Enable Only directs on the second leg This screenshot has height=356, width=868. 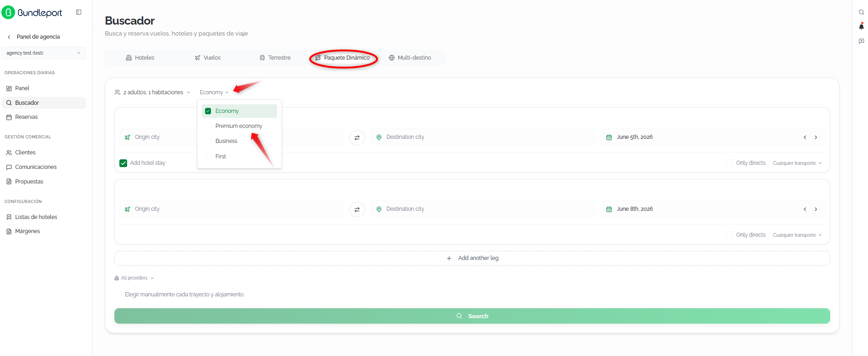pos(729,235)
